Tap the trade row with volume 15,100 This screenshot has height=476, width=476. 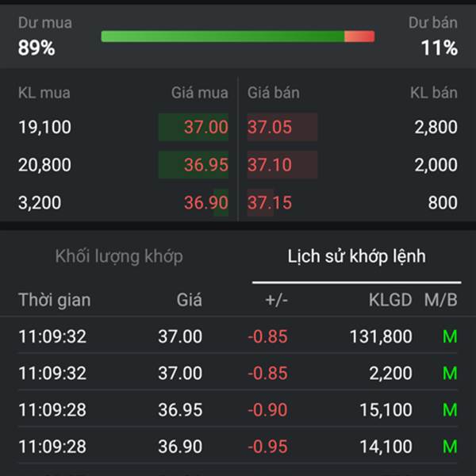(x=238, y=410)
